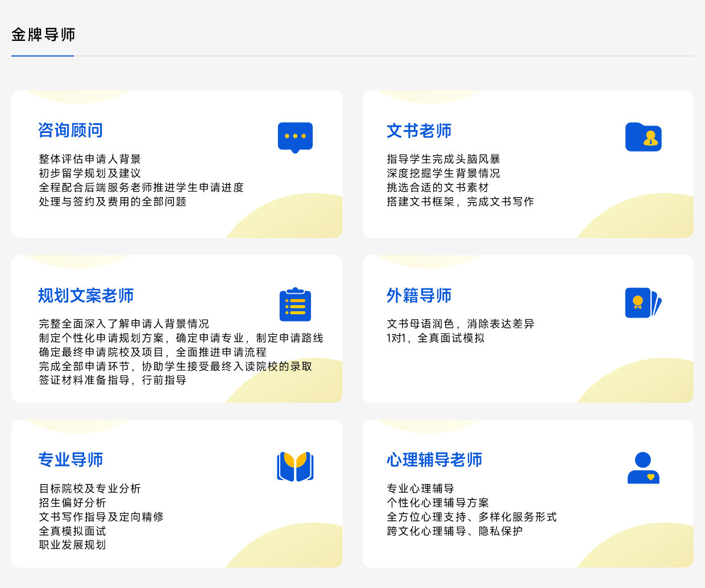Open the book icon in 专业导师 card
705x588 pixels.
click(295, 467)
